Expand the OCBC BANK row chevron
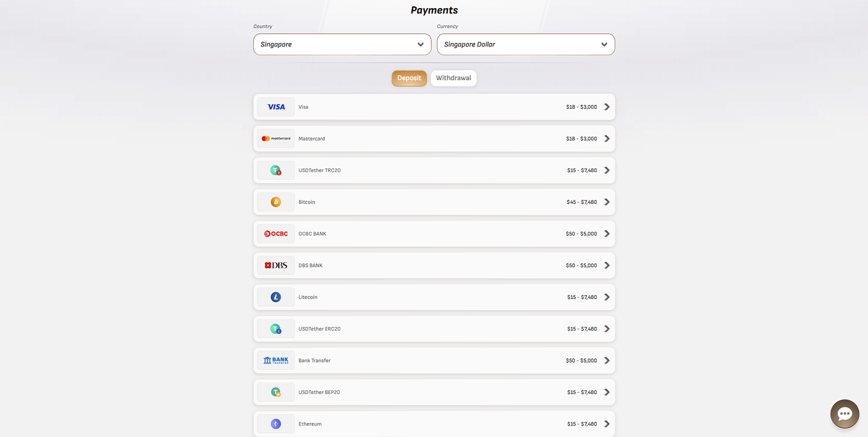This screenshot has width=868, height=437. point(607,234)
